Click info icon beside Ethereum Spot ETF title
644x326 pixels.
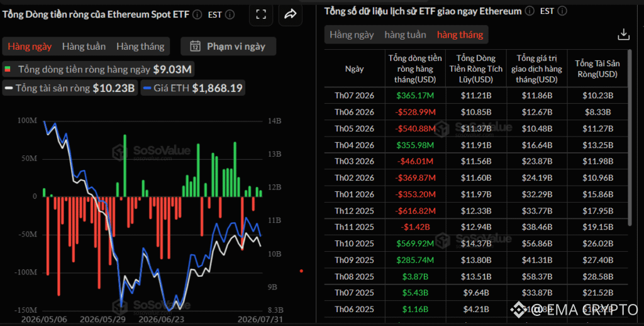197,15
